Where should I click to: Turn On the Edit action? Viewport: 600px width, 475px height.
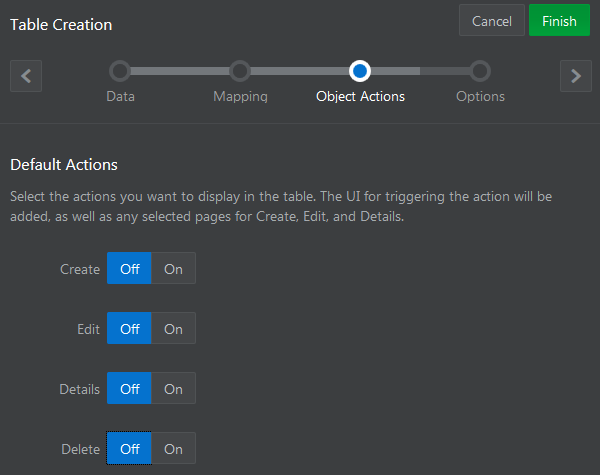(x=173, y=329)
